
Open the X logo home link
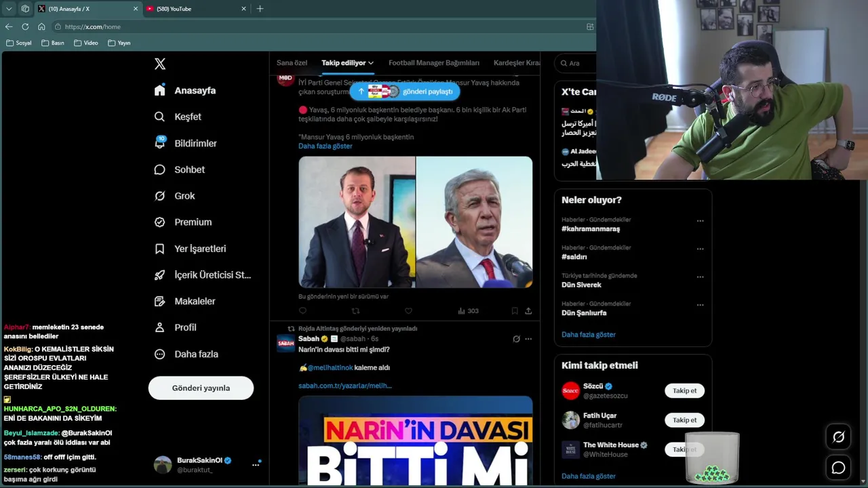(x=160, y=64)
